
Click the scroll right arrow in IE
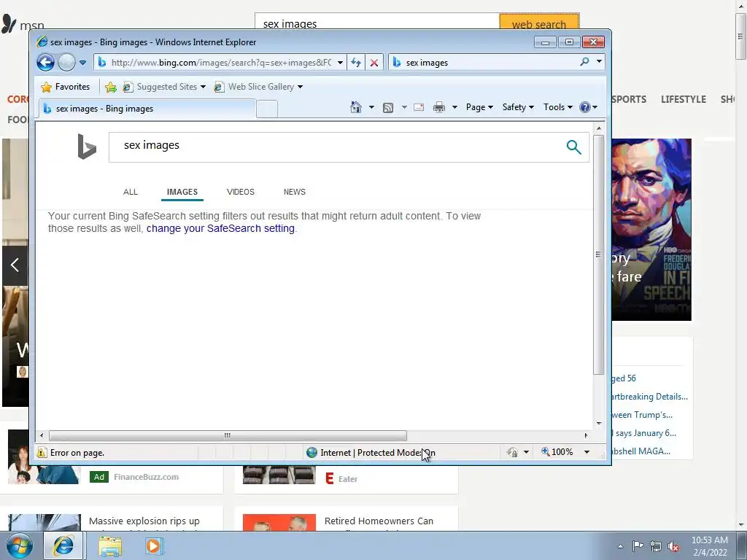[586, 435]
